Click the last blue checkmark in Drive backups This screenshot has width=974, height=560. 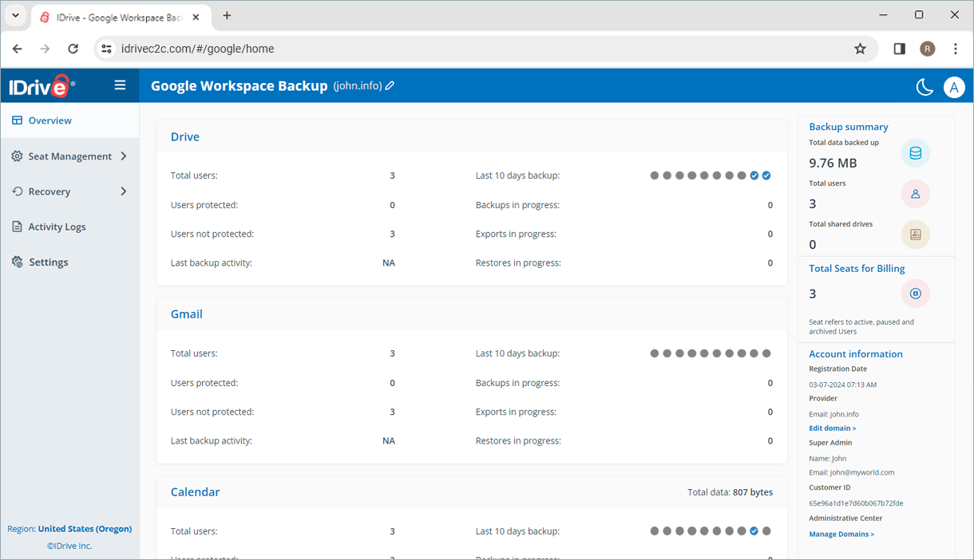(x=766, y=175)
